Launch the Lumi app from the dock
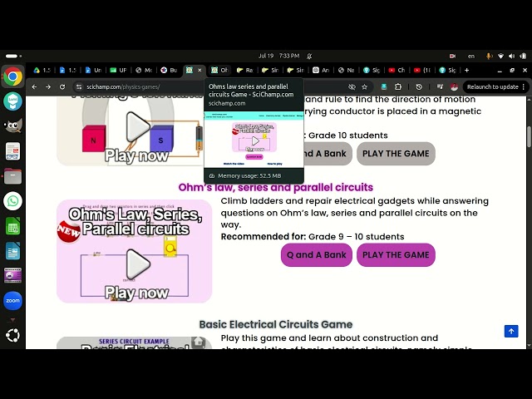532x399 pixels. point(13,101)
